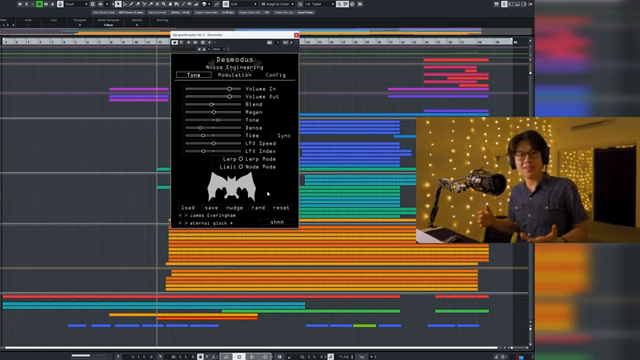Toggle the Cycle loop button in transport
Screen dimensions: 640x360
(226, 357)
